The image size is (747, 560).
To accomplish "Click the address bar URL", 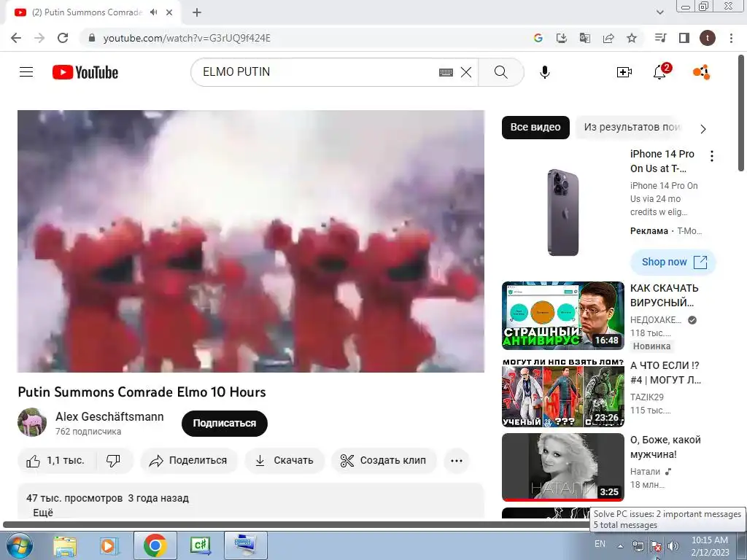I will pos(187,38).
